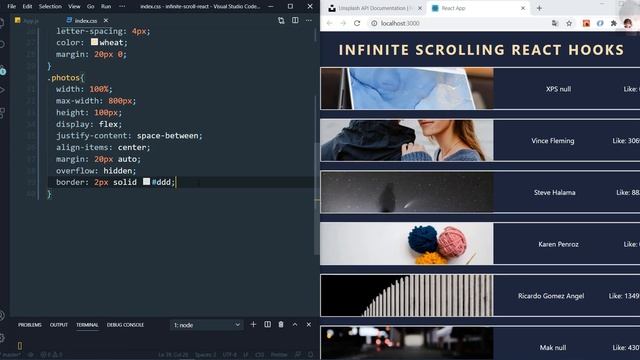Click the 'INFINITE SCROLLING REACT HOOKS' heading
640x360 pixels.
click(481, 50)
